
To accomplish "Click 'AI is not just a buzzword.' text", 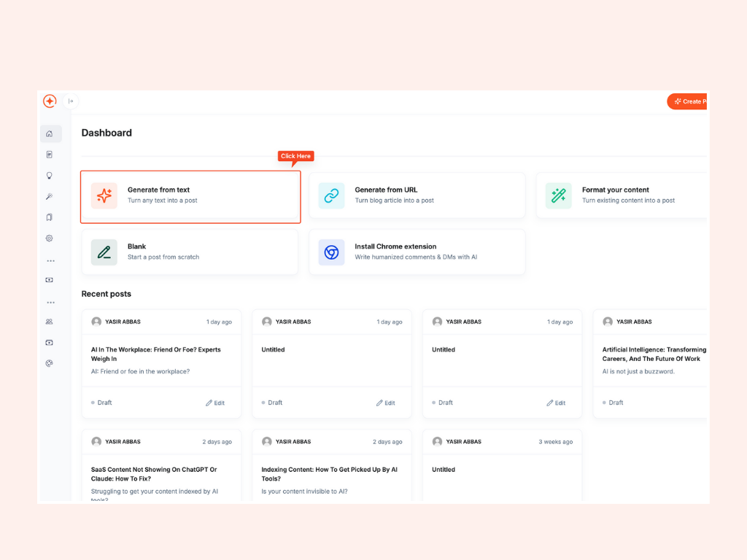I will 638,371.
